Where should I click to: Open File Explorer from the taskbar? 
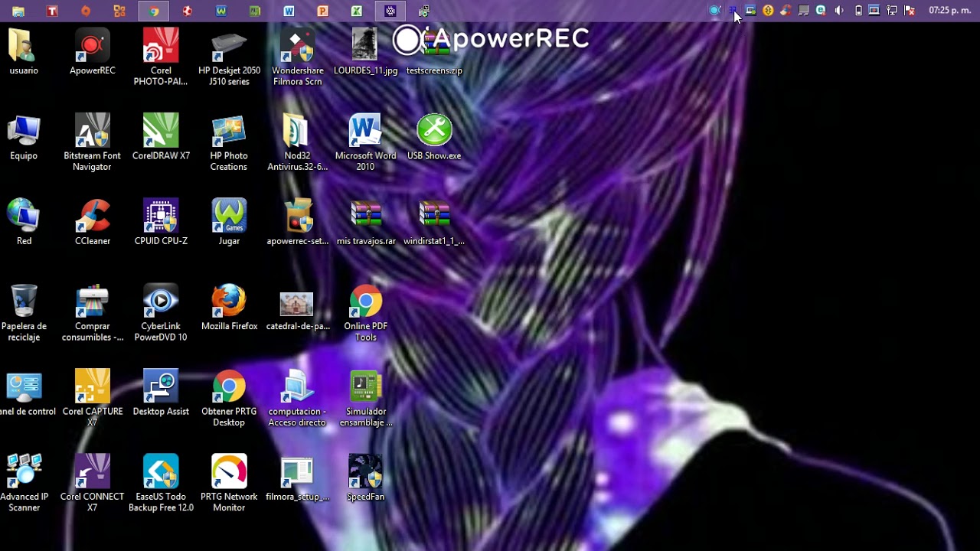pos(18,11)
